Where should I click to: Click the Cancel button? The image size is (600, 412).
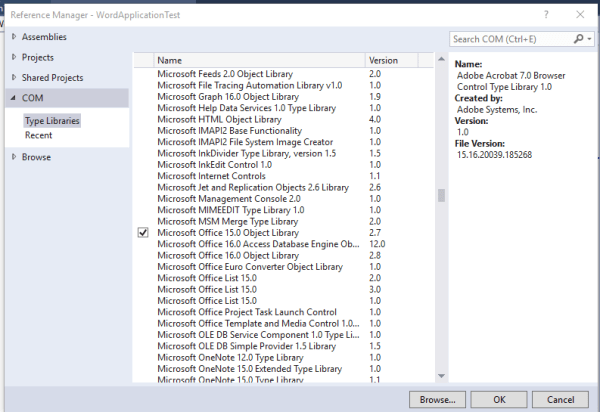pyautogui.click(x=560, y=400)
